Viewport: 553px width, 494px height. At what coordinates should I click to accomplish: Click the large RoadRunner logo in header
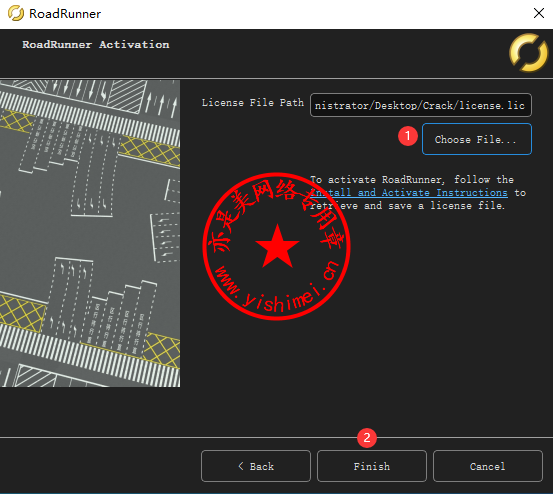[x=528, y=53]
